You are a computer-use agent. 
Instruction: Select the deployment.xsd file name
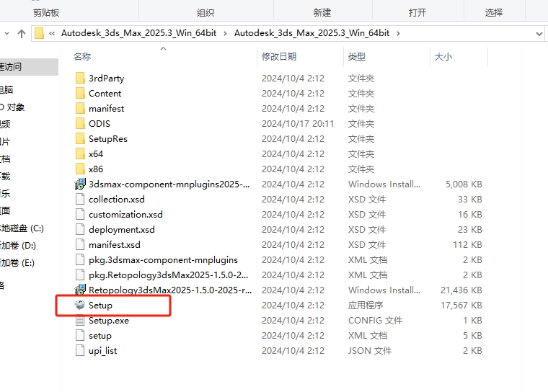click(122, 230)
